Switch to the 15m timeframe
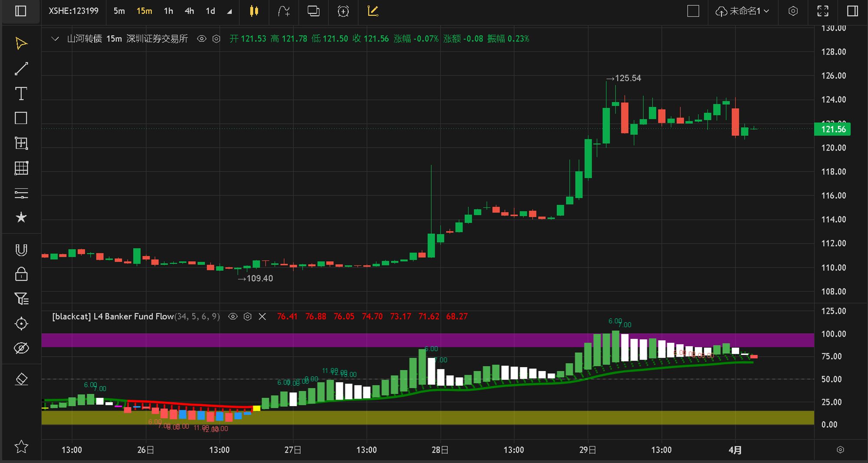Screen dimensions: 868x463 tap(144, 11)
